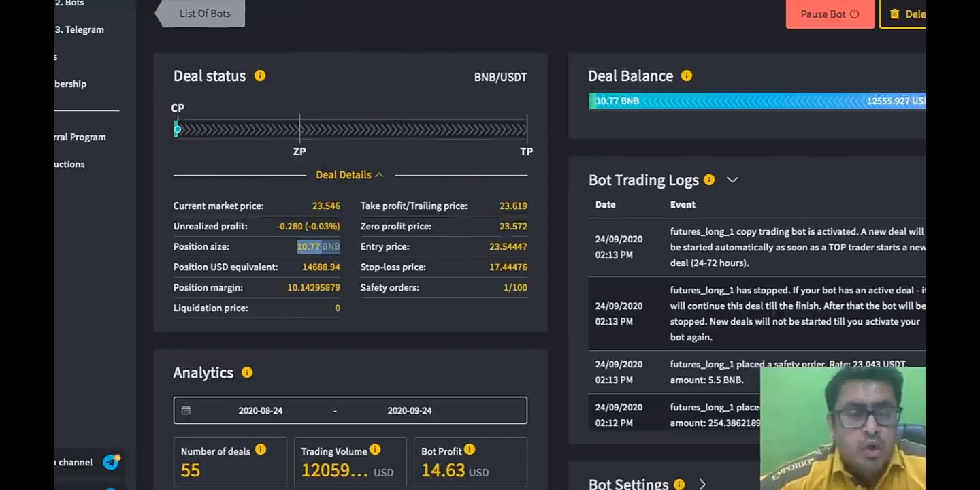
Task: Click the Trading Volume value 12059…
Action: click(x=334, y=470)
